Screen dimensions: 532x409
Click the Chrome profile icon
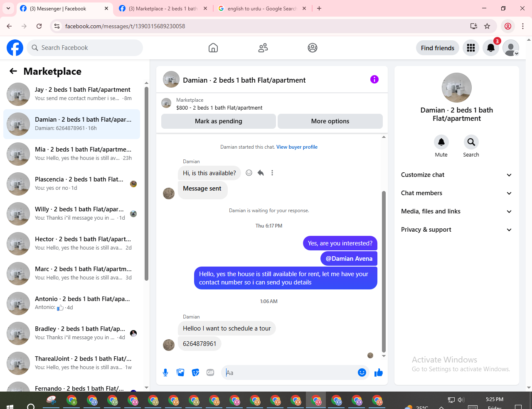click(508, 26)
